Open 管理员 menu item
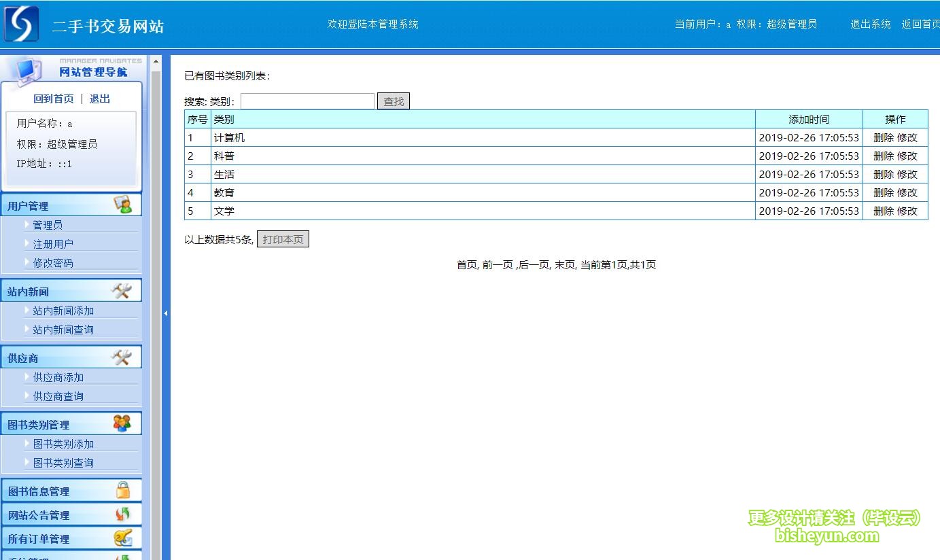 (48, 225)
